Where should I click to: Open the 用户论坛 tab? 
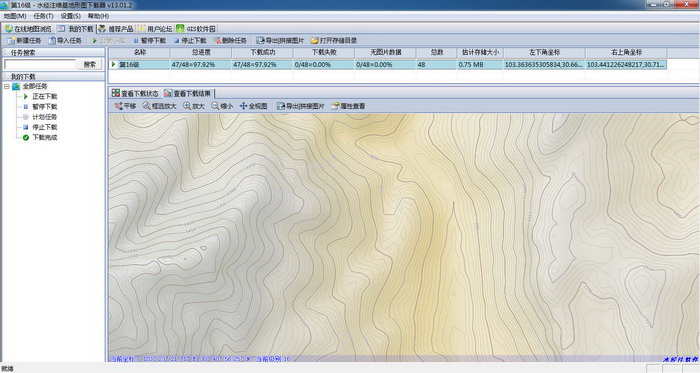155,29
